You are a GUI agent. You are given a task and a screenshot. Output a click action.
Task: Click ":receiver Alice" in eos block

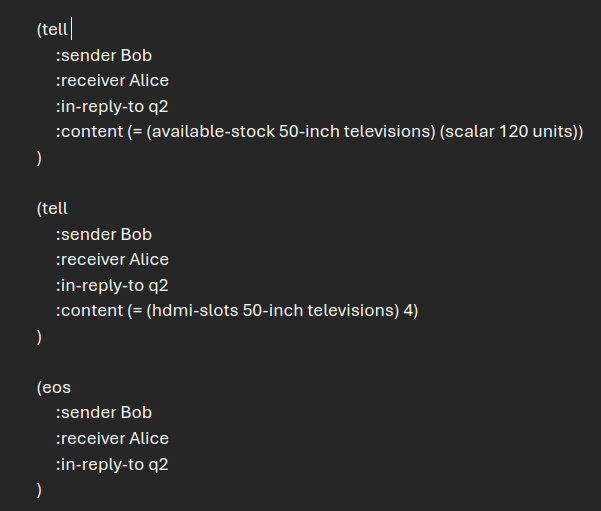pyautogui.click(x=112, y=439)
